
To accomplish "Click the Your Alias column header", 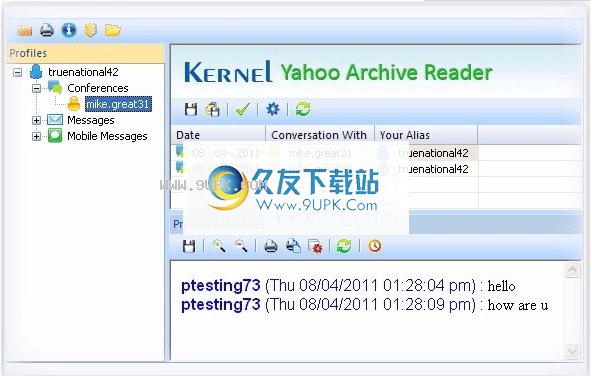I will pyautogui.click(x=426, y=135).
